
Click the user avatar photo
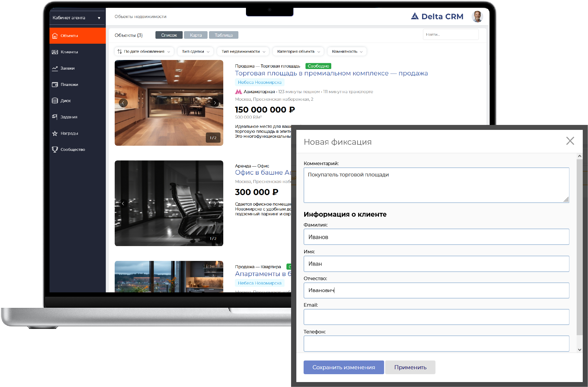(x=477, y=17)
